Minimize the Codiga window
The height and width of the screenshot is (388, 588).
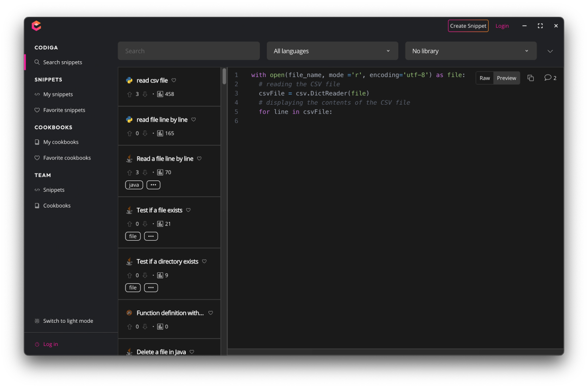click(524, 26)
